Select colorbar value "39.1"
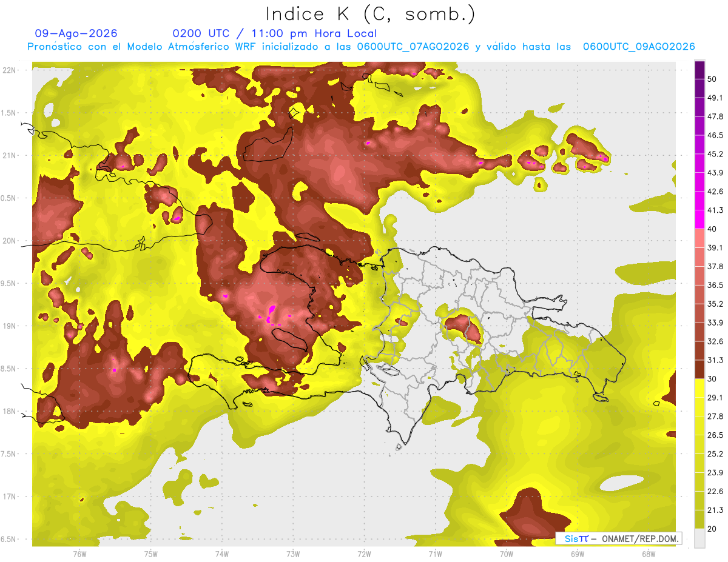 tap(715, 247)
